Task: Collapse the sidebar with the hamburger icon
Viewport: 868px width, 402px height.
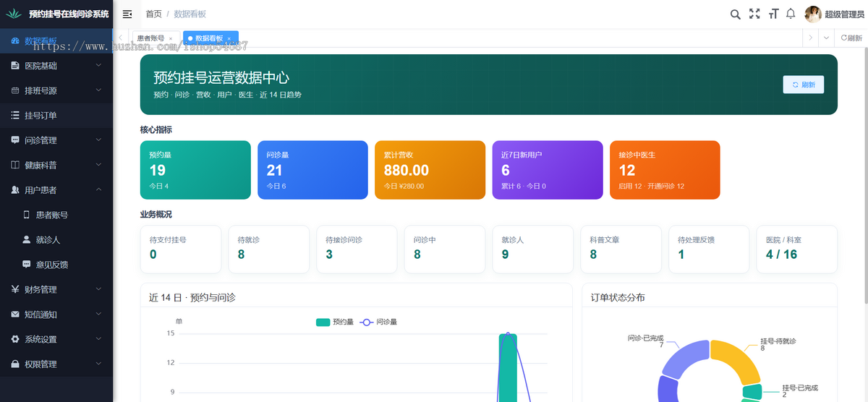Action: [x=127, y=14]
